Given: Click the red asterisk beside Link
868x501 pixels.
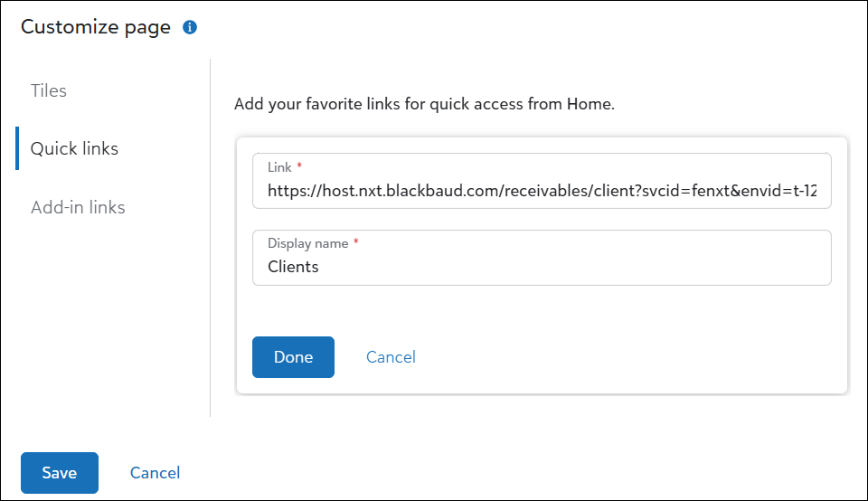Looking at the screenshot, I should [x=299, y=167].
